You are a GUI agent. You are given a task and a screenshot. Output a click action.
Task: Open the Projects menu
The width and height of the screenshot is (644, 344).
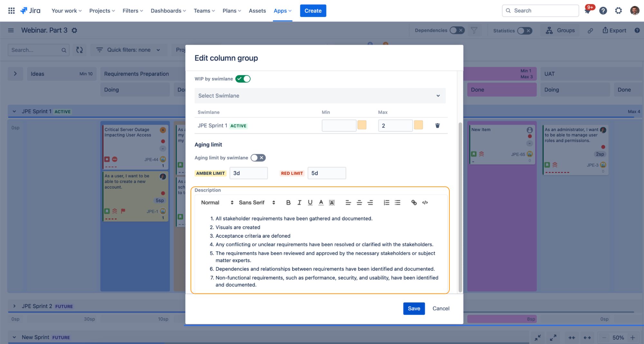click(x=102, y=11)
